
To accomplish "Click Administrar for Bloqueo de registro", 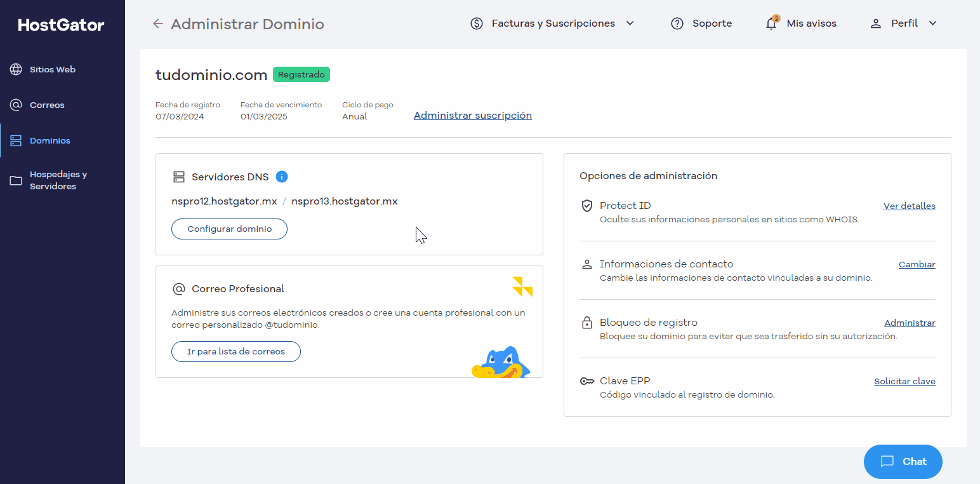I will coord(910,323).
